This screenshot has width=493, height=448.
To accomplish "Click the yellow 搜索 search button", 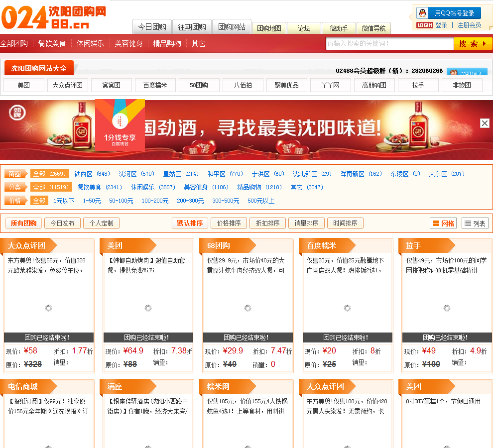I will tap(473, 43).
